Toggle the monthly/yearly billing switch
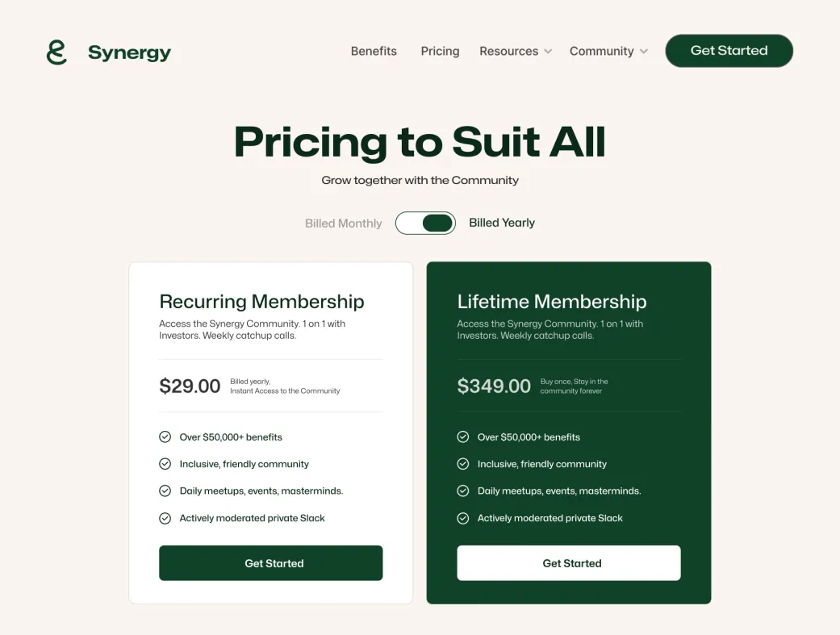The height and width of the screenshot is (635, 840). pyautogui.click(x=425, y=223)
